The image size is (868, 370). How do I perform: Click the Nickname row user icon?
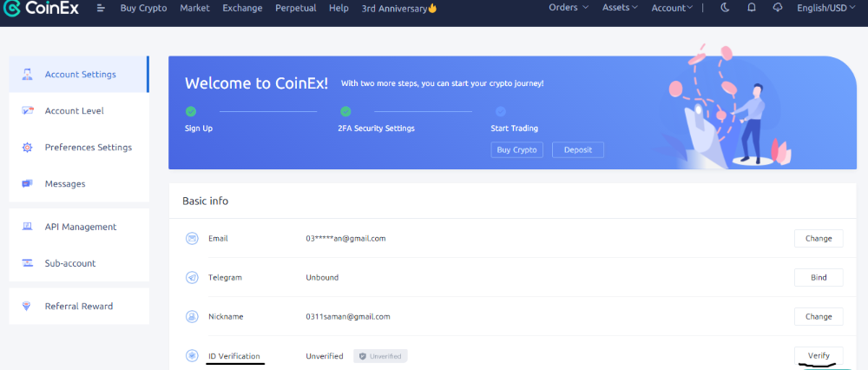pos(192,317)
